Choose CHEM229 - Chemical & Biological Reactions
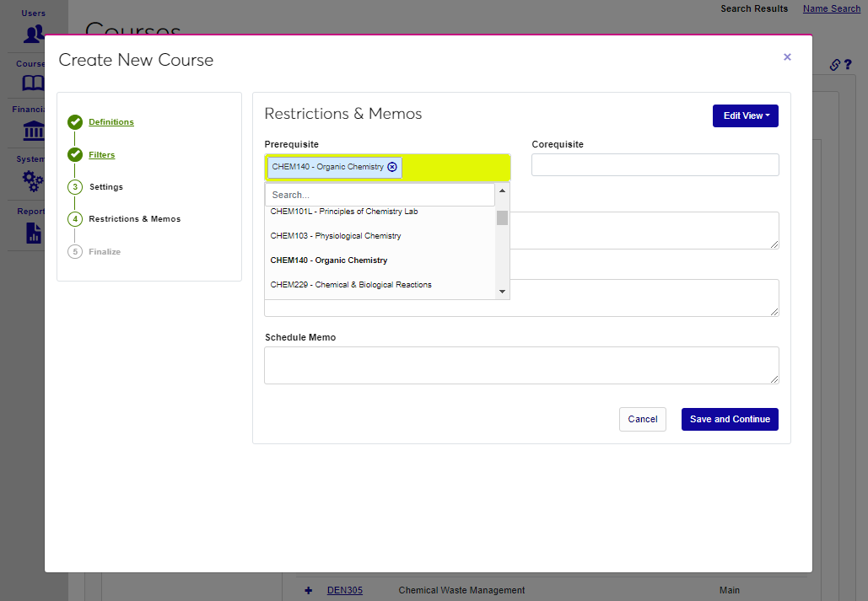 tap(351, 285)
